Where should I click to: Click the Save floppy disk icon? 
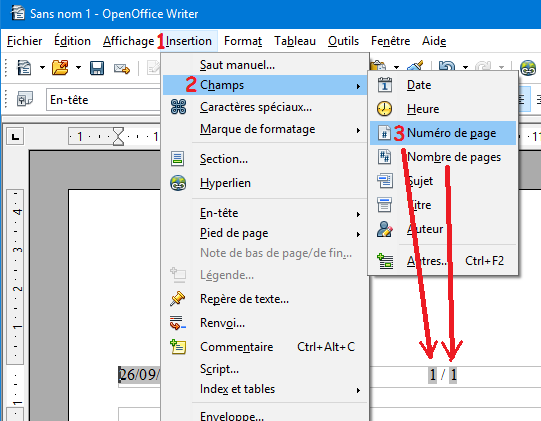97,68
